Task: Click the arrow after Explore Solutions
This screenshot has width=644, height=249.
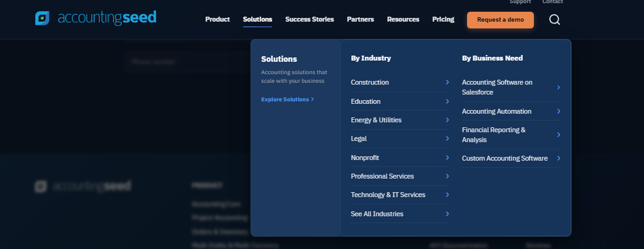Action: tap(312, 99)
